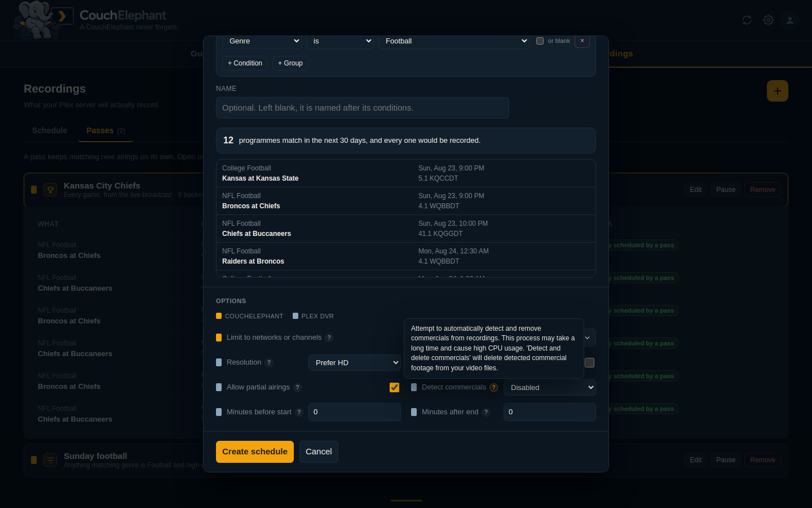Click the Minutes after end input
Image resolution: width=812 pixels, height=508 pixels.
tap(550, 412)
